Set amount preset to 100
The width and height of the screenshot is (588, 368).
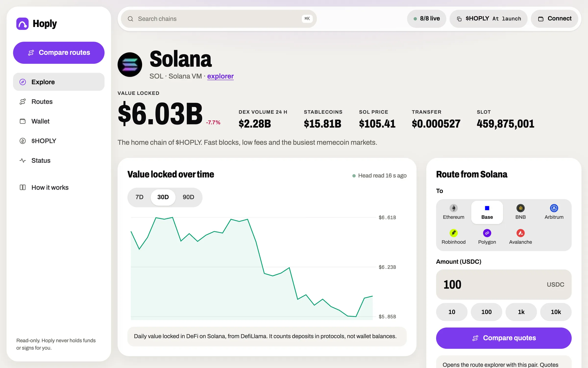(x=486, y=312)
